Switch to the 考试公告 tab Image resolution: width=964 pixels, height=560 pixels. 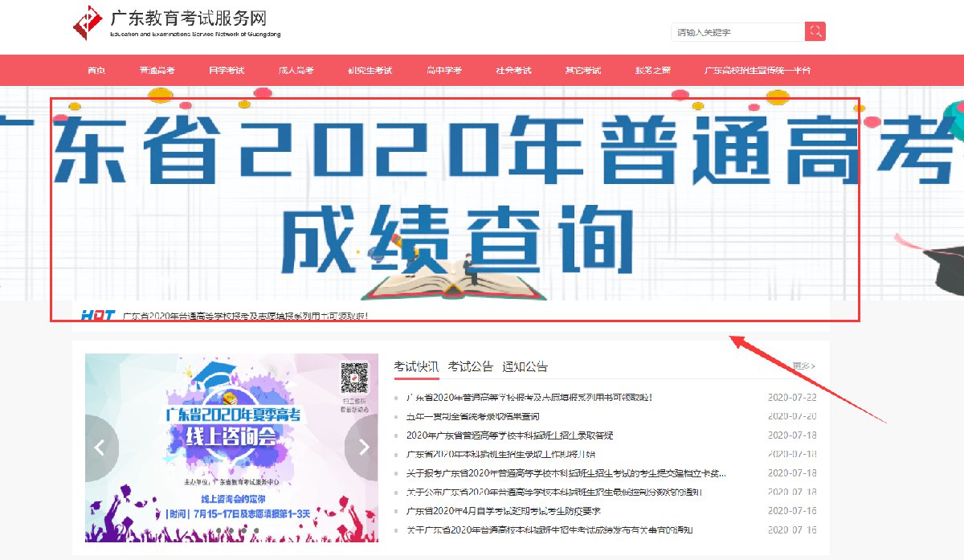(x=470, y=366)
